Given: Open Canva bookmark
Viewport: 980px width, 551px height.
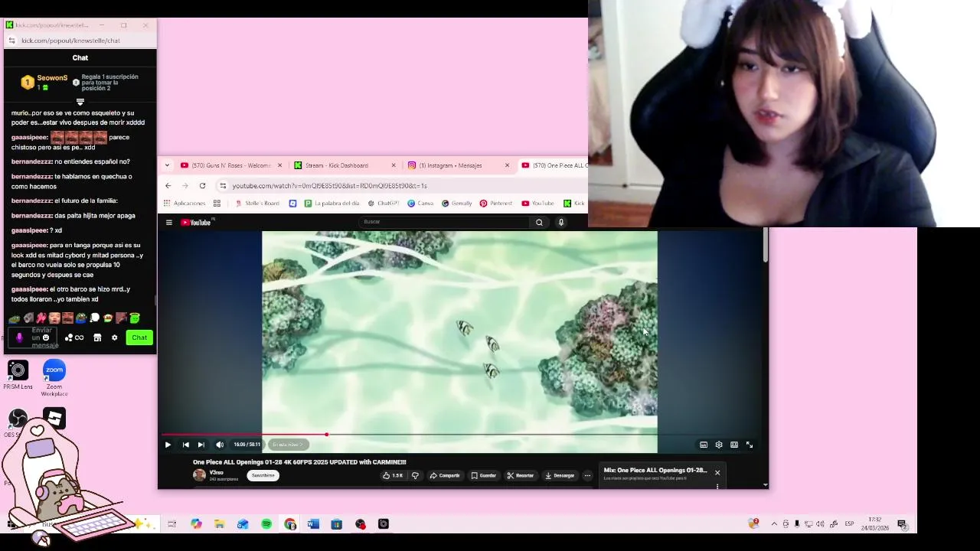Looking at the screenshot, I should point(420,204).
